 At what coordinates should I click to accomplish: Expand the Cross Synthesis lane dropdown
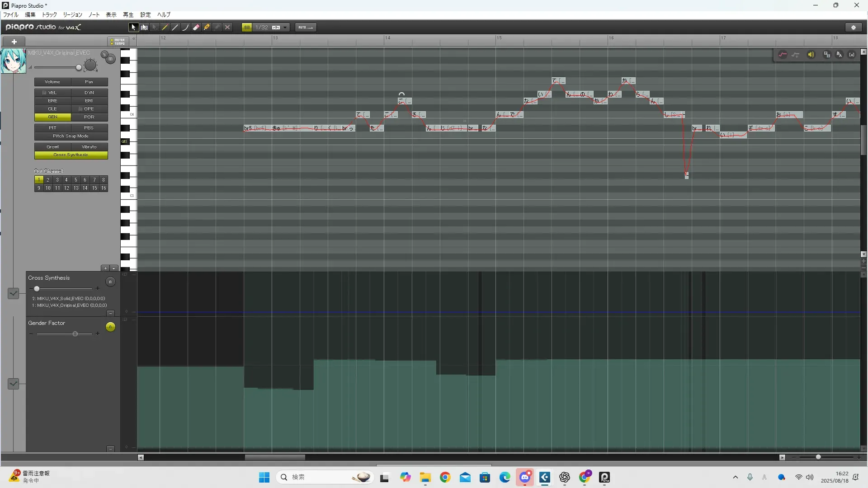[x=13, y=293]
